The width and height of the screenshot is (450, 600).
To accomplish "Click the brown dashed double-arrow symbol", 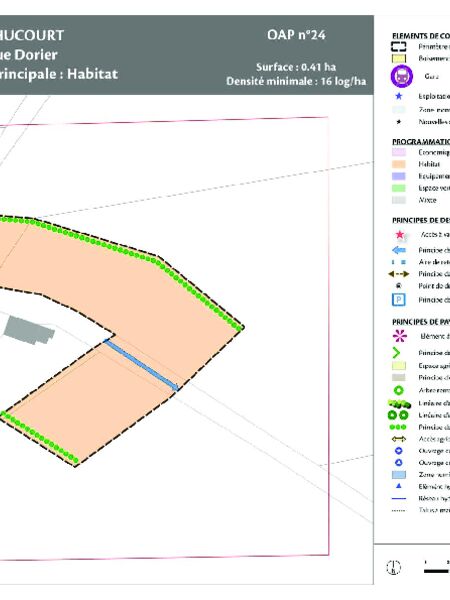I will click(399, 274).
